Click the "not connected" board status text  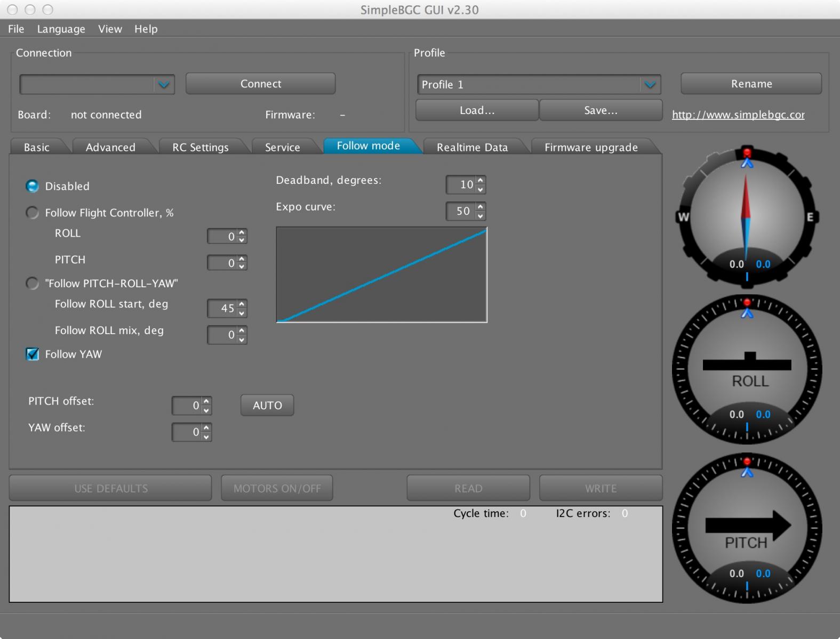[106, 115]
